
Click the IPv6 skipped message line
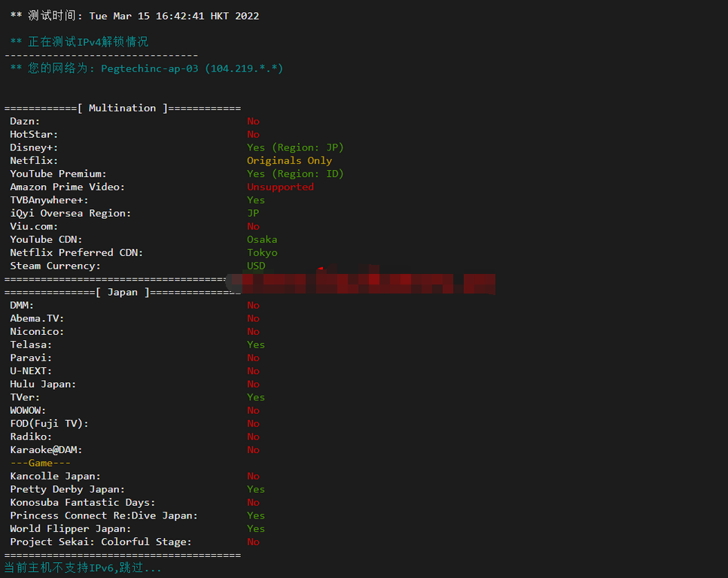coord(83,567)
